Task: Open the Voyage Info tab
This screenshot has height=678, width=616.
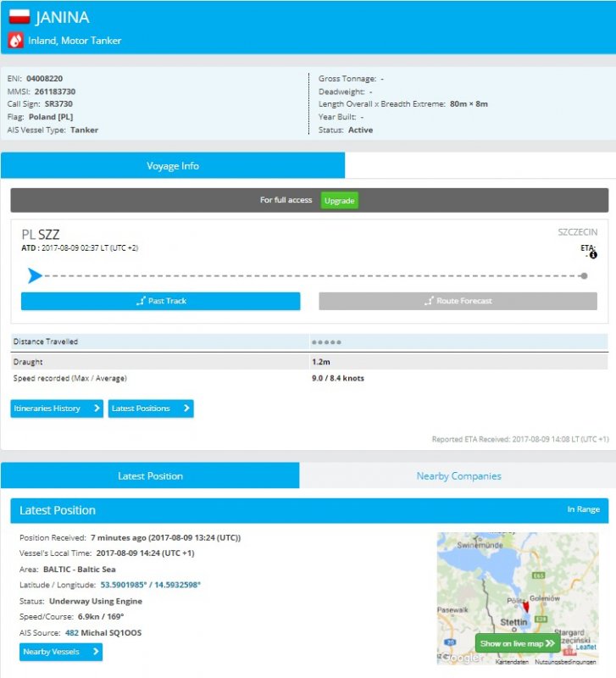Action: click(173, 166)
